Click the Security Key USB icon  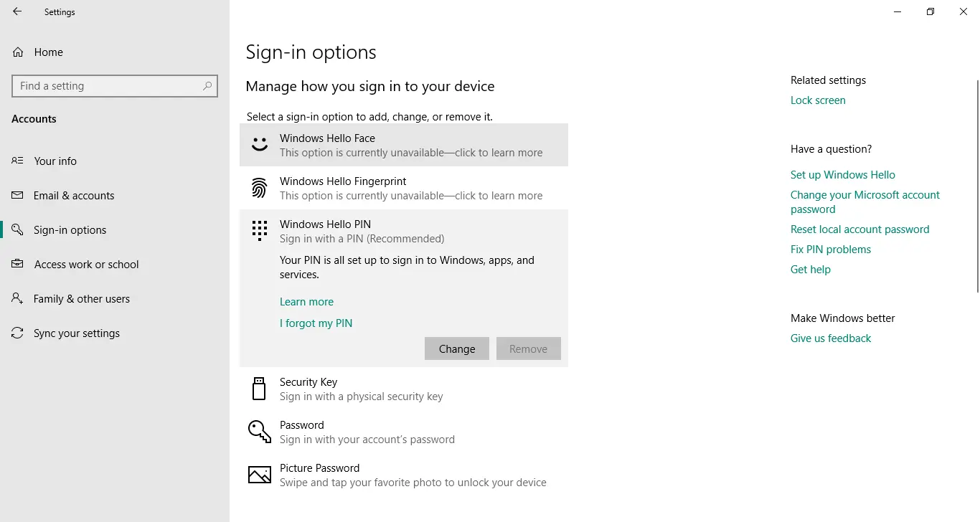click(x=259, y=388)
